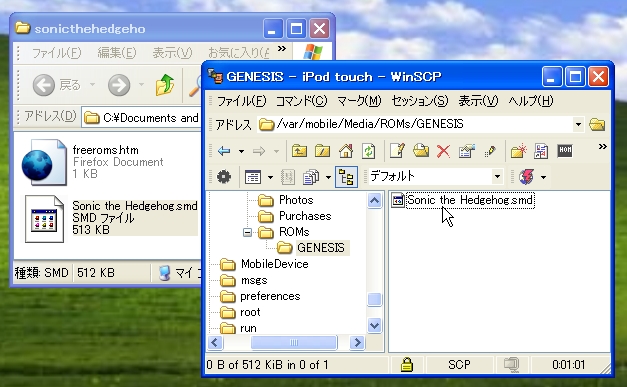Select run folder in the tree

[248, 328]
